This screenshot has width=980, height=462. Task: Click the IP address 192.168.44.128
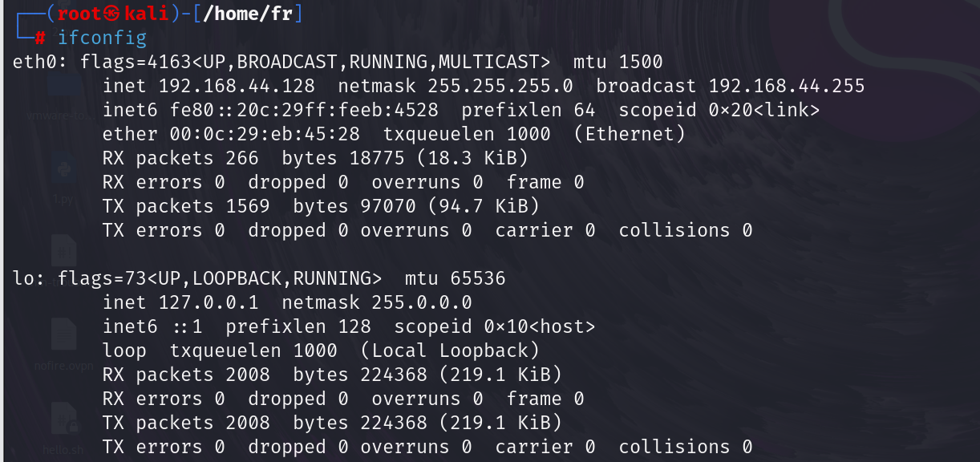[x=237, y=86]
